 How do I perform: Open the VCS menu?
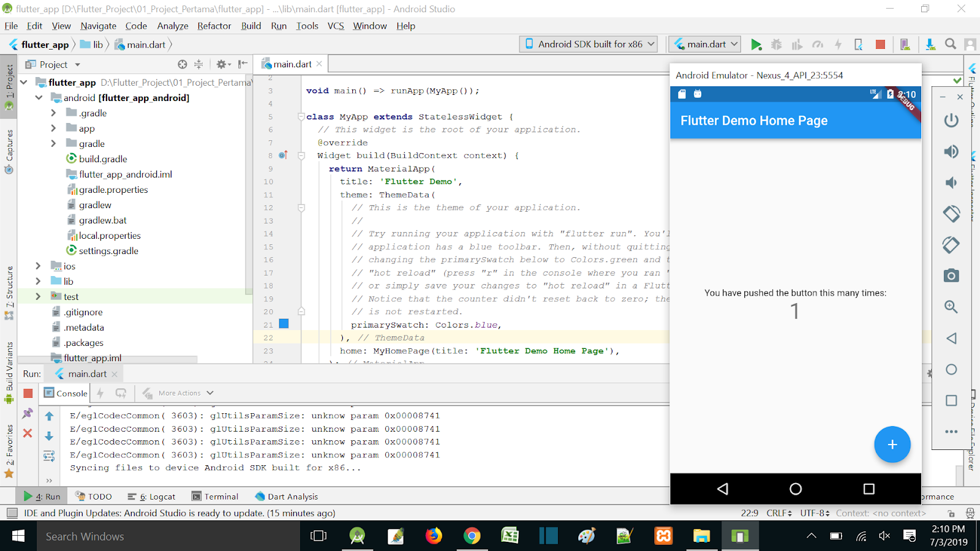coord(336,26)
